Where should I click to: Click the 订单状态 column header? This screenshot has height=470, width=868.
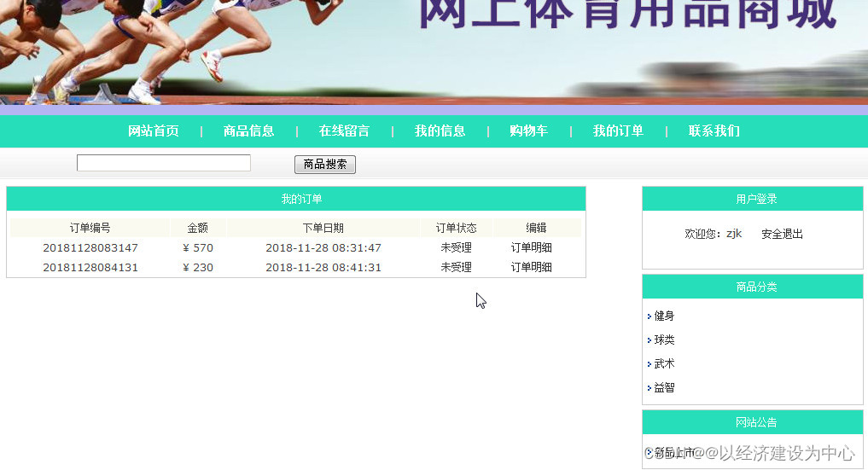point(456,228)
